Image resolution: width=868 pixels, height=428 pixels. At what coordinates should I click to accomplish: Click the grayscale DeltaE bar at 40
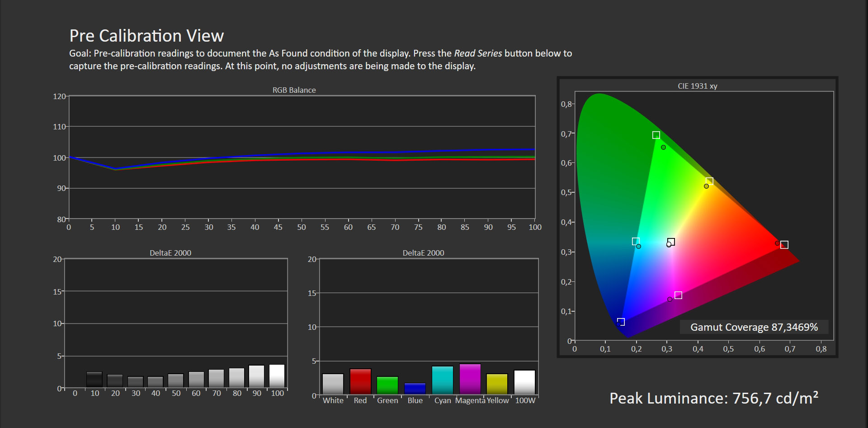[x=156, y=382]
